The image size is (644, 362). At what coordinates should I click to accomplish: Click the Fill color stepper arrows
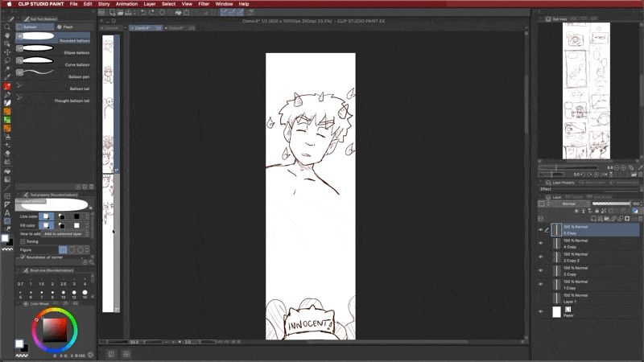(87, 225)
